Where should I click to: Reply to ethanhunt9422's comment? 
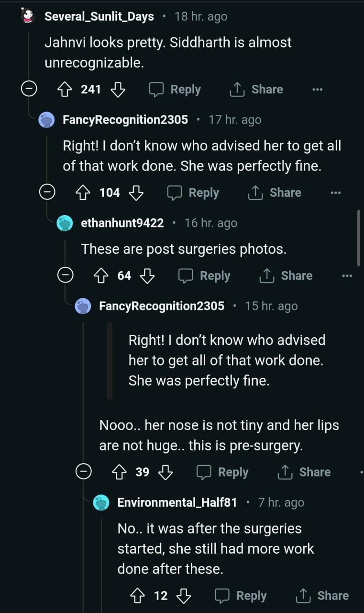(x=204, y=276)
